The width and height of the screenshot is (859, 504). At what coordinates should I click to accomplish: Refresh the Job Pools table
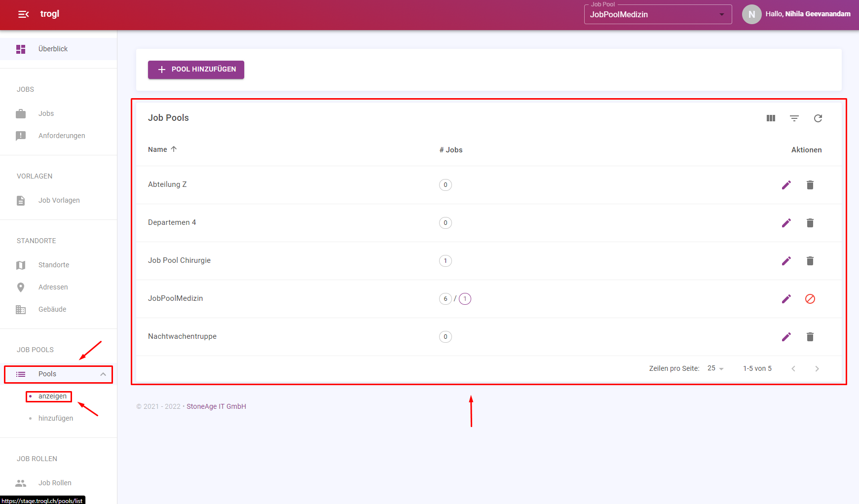pos(818,118)
